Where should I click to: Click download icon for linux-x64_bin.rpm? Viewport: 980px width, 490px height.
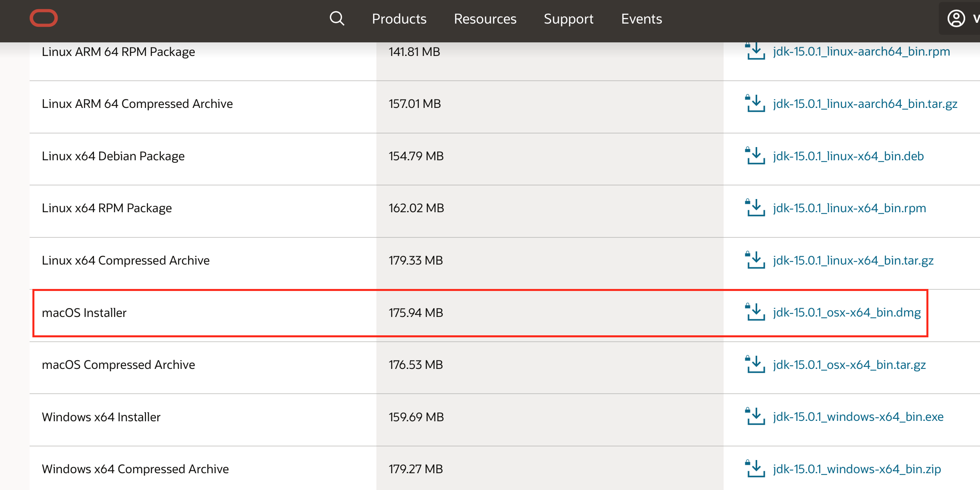point(755,208)
